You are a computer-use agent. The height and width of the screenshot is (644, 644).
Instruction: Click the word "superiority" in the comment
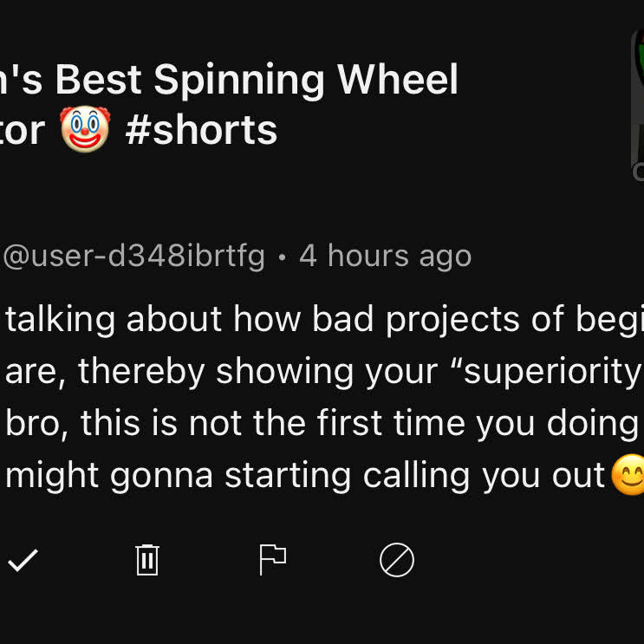tap(556, 372)
